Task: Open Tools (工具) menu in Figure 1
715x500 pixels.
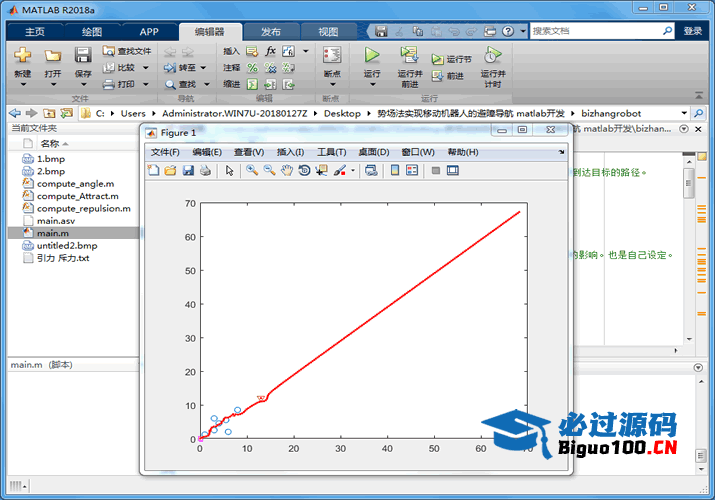Action: click(332, 152)
